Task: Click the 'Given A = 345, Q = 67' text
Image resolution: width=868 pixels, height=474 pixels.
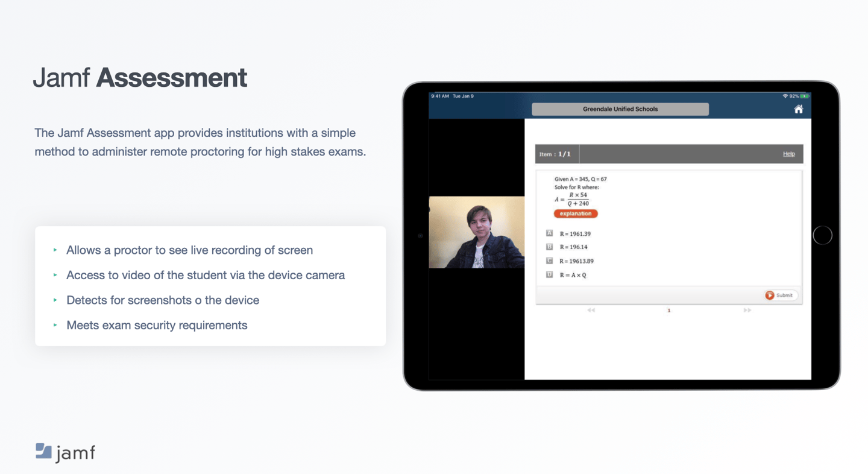Action: pyautogui.click(x=580, y=179)
